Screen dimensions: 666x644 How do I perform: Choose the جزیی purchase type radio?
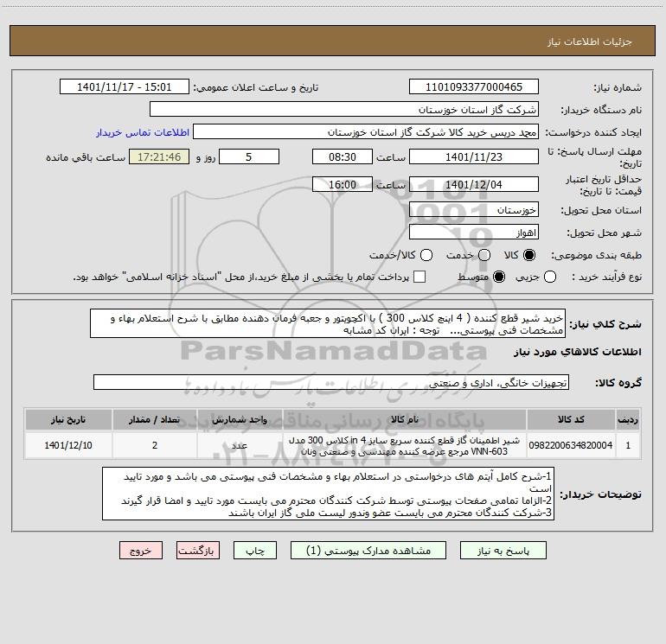[x=549, y=277]
